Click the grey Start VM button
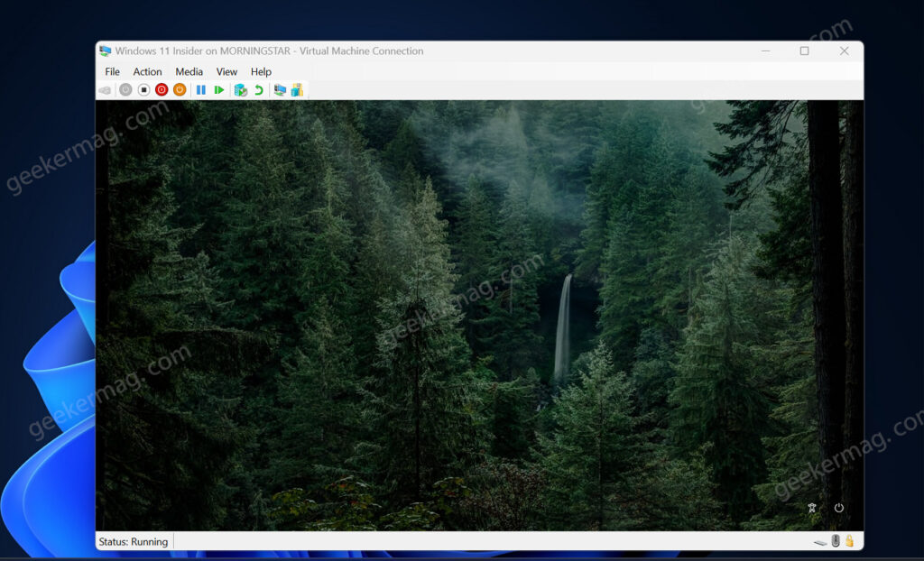The image size is (924, 561). [125, 89]
